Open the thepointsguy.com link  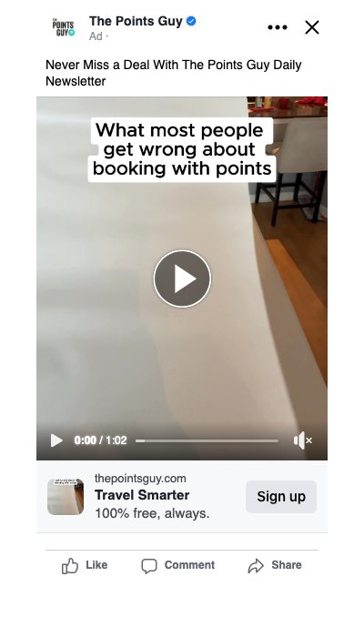point(140,479)
